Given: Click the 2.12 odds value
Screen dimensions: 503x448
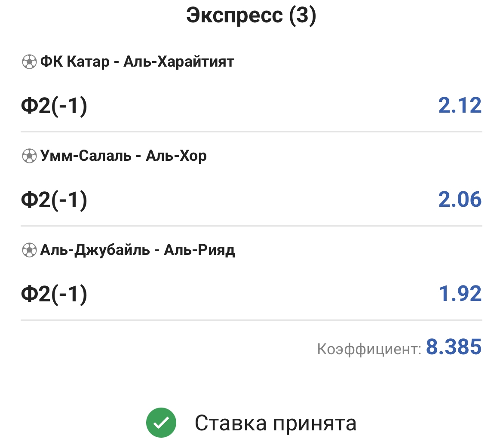Looking at the screenshot, I should coord(460,106).
